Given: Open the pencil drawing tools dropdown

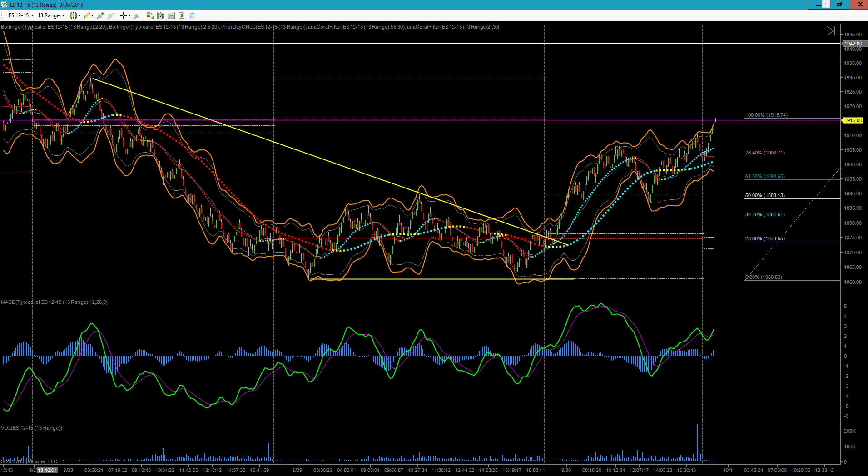Looking at the screenshot, I should pos(89,15).
